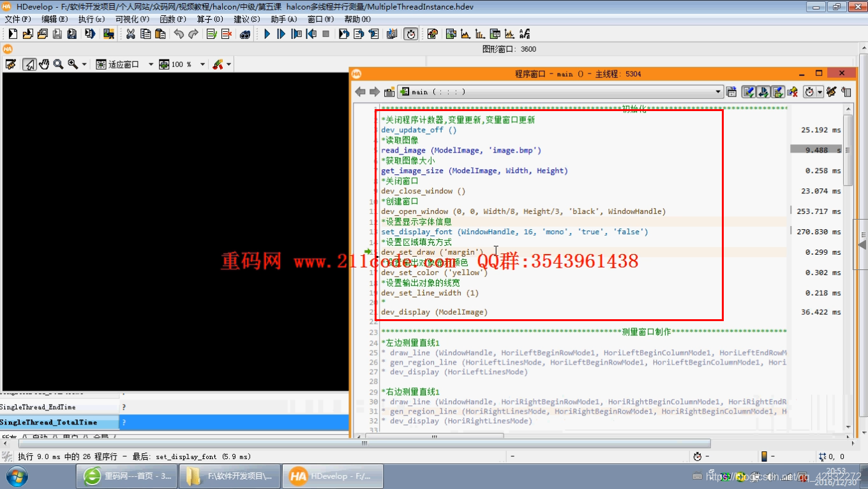Open the 帮助(H) menu
868x489 pixels.
(357, 19)
